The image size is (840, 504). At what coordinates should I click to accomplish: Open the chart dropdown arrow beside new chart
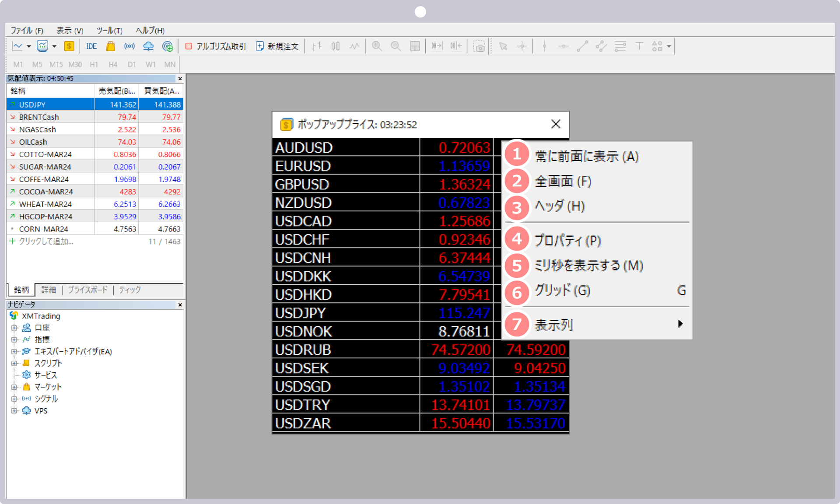coord(28,46)
